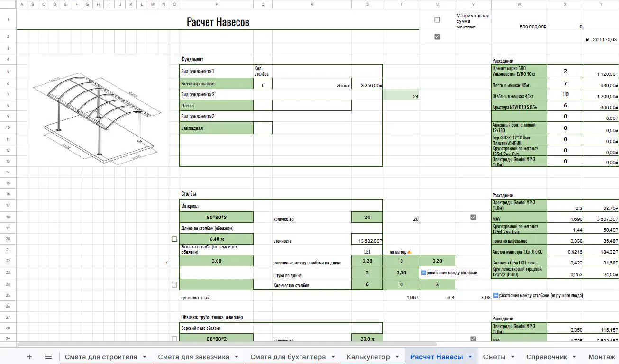
Task: Toggle the row 24 checkbox near Количество столбов
Action: 174,284
